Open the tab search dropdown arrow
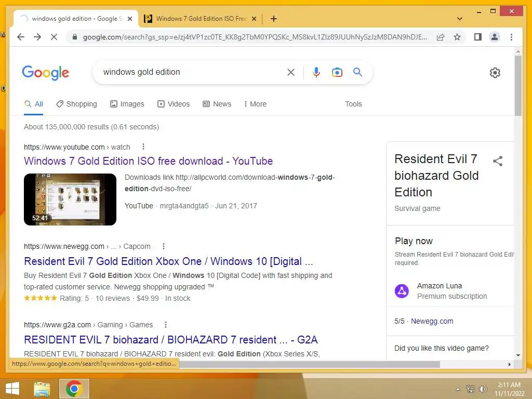Screen dimensions: 532x399 (460, 19)
